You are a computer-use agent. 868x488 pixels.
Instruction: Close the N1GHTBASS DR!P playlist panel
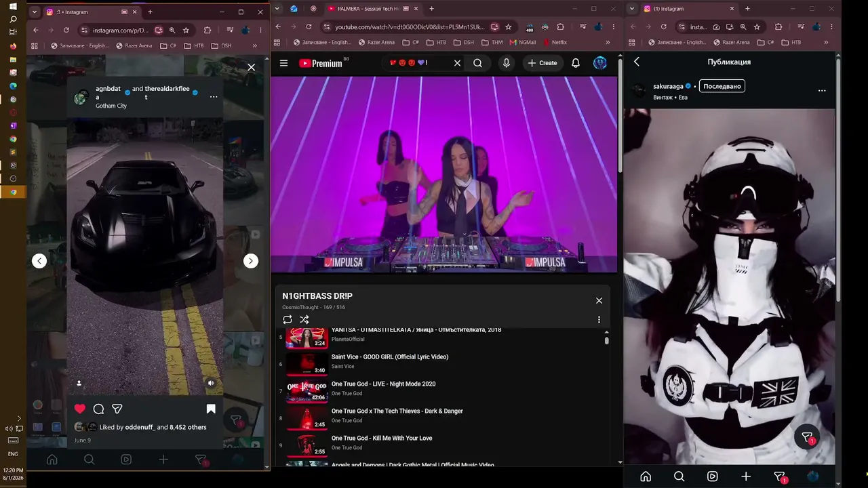tap(599, 300)
